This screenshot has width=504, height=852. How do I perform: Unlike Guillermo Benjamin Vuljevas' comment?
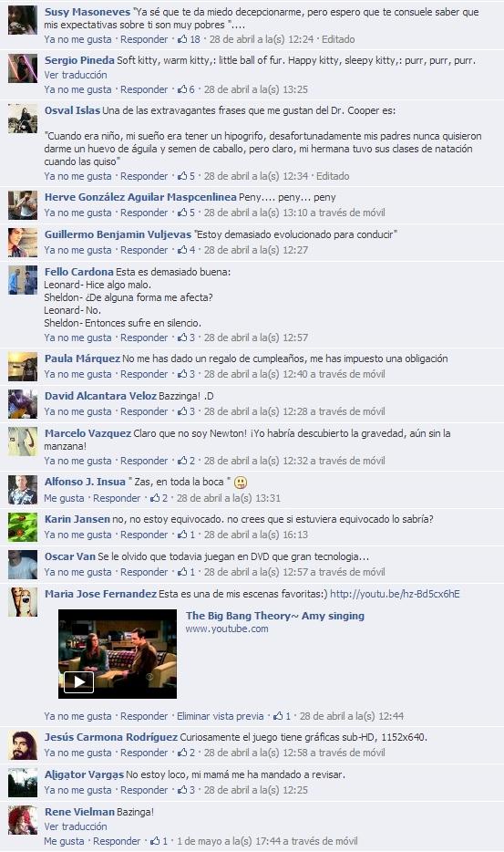(77, 250)
